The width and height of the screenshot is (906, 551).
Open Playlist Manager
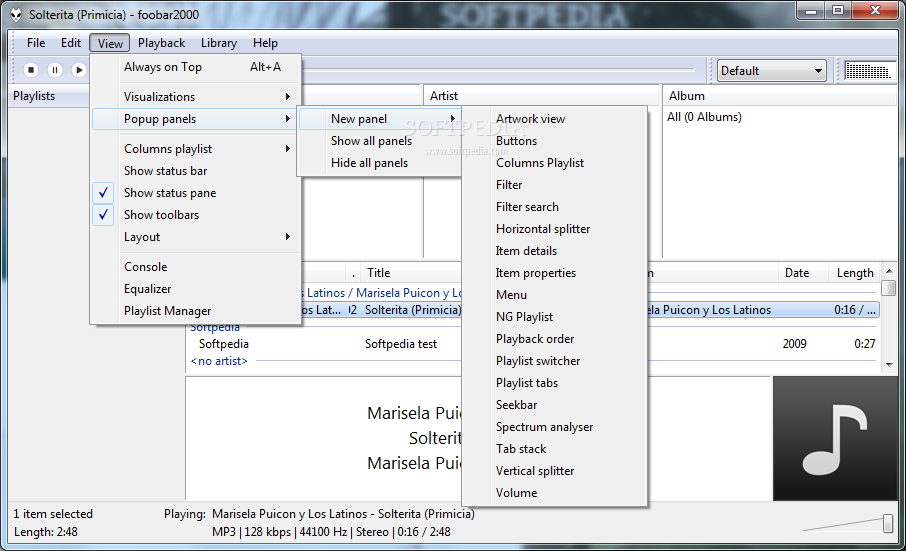196,311
